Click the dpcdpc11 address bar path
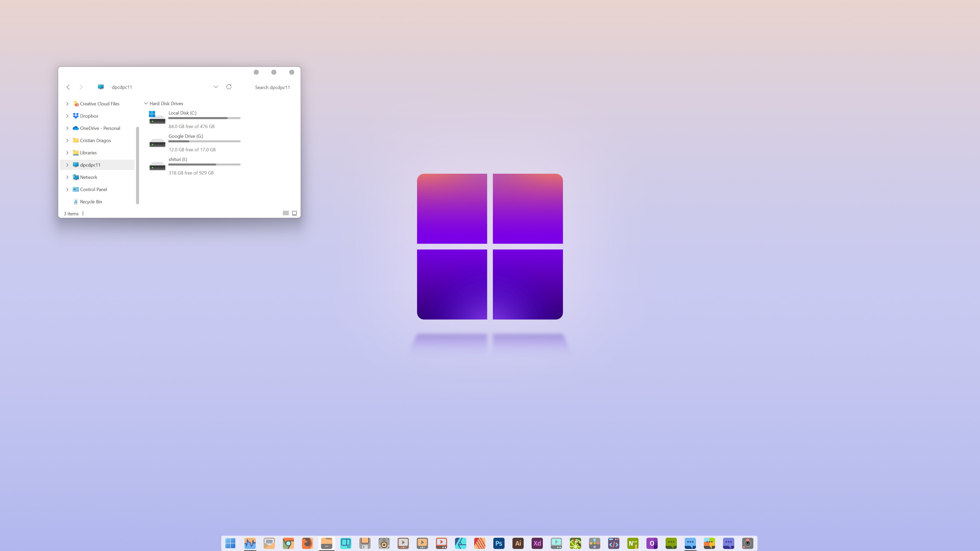Viewport: 980px width, 551px height. tap(122, 87)
